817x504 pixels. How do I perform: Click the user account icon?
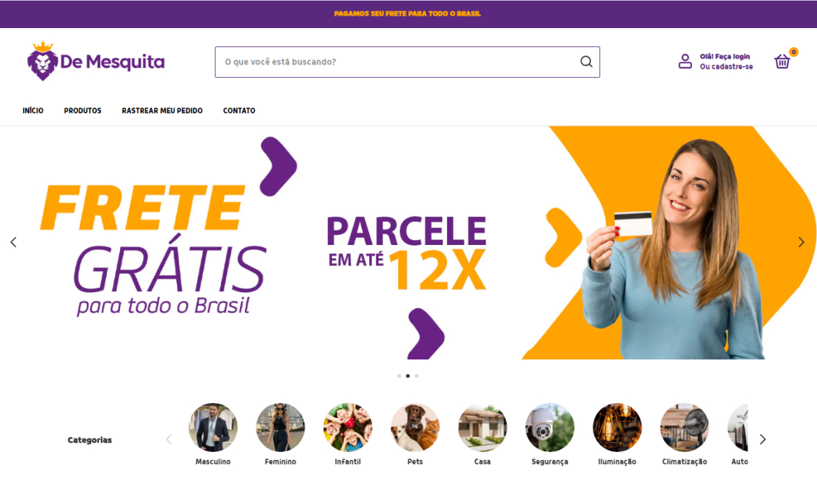click(685, 62)
